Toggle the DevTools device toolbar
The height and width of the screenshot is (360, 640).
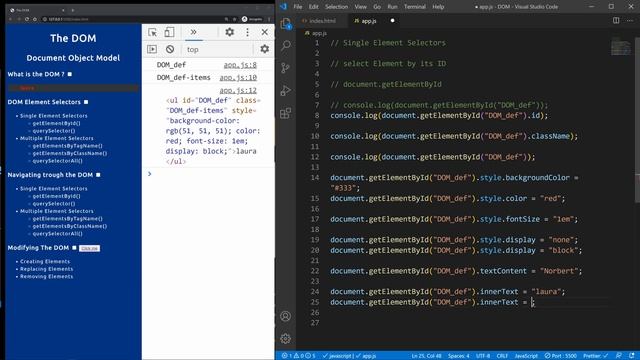(x=169, y=32)
